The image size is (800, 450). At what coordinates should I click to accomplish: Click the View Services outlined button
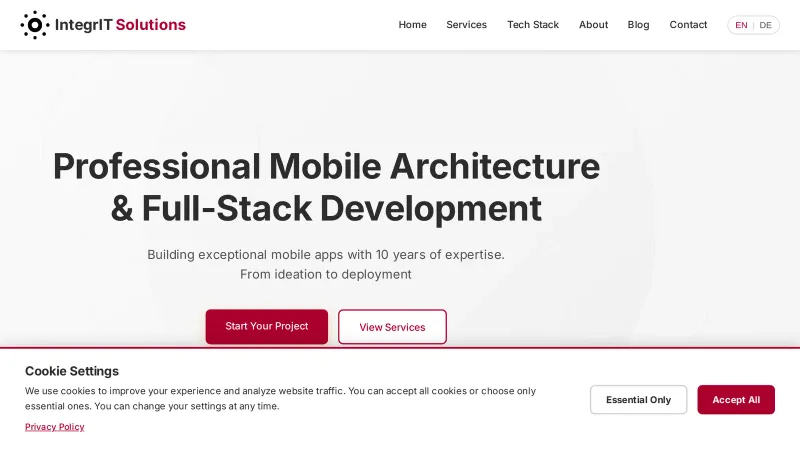(x=392, y=327)
